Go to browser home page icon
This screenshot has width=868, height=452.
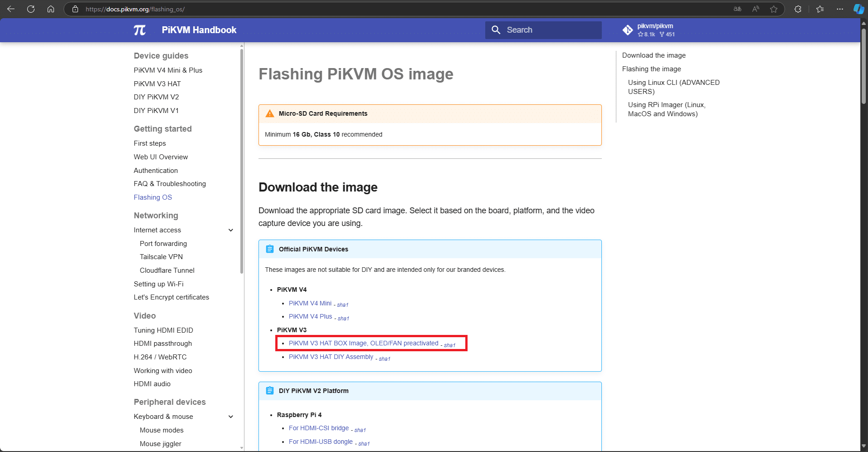[x=51, y=9]
